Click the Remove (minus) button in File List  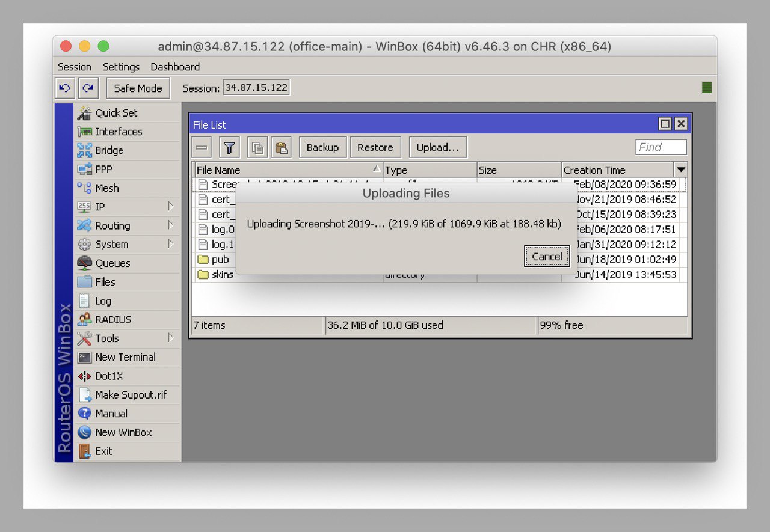202,147
